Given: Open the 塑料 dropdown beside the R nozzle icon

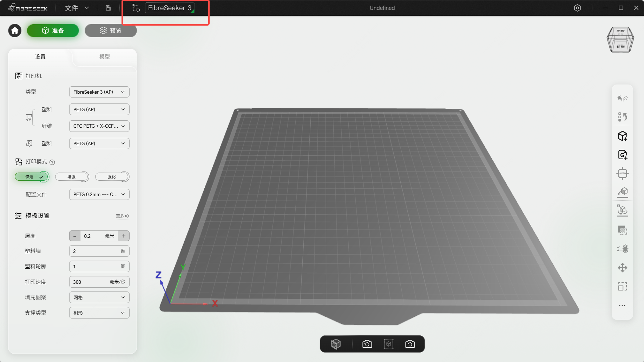Looking at the screenshot, I should click(x=99, y=143).
